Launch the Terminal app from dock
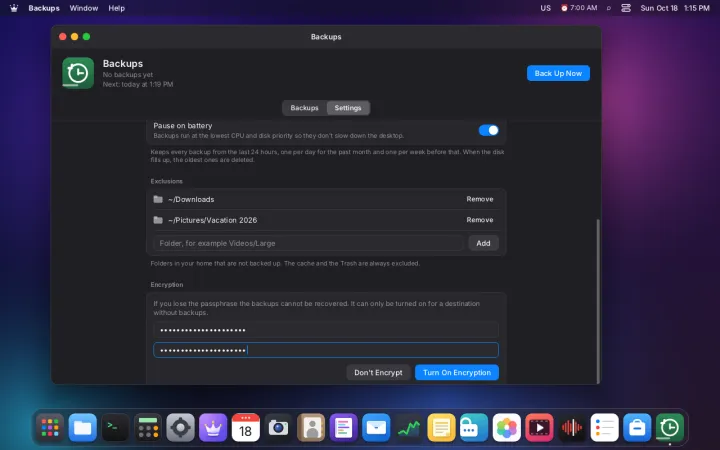720x450 pixels. (x=115, y=428)
